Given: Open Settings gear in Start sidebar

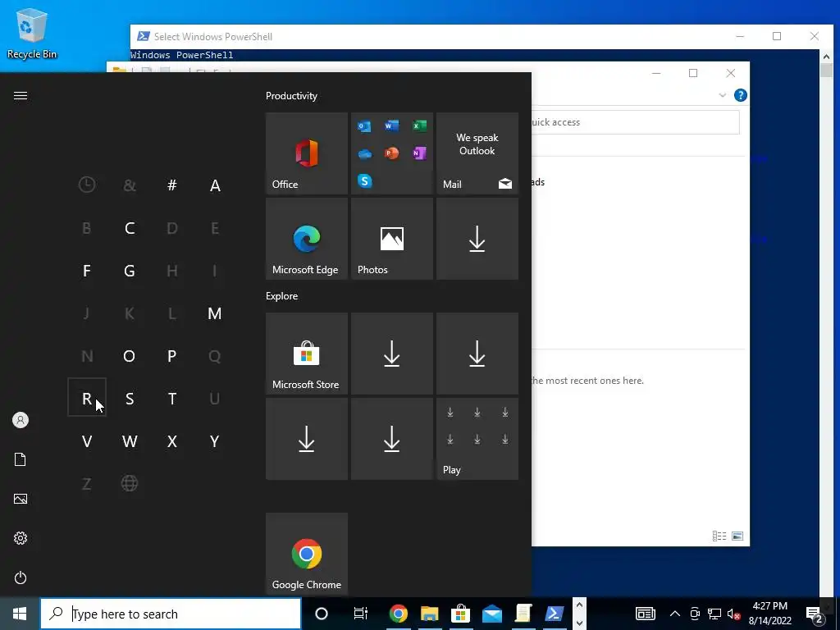Looking at the screenshot, I should [x=21, y=538].
